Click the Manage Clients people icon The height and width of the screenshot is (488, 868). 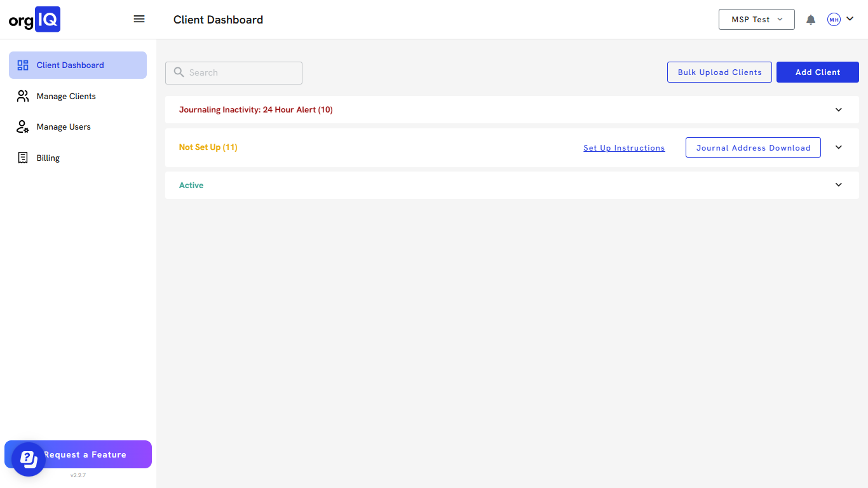click(x=23, y=97)
